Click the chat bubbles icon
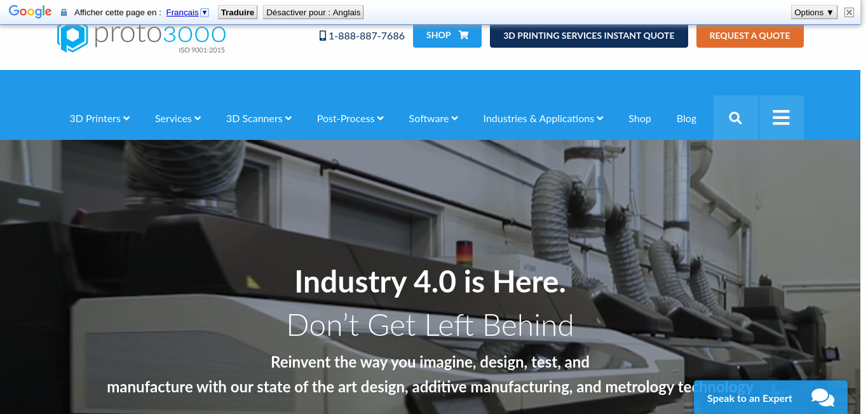 point(823,398)
